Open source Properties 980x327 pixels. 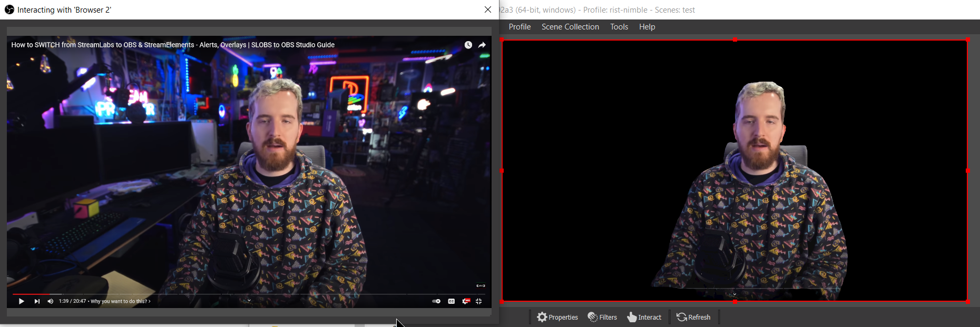557,317
